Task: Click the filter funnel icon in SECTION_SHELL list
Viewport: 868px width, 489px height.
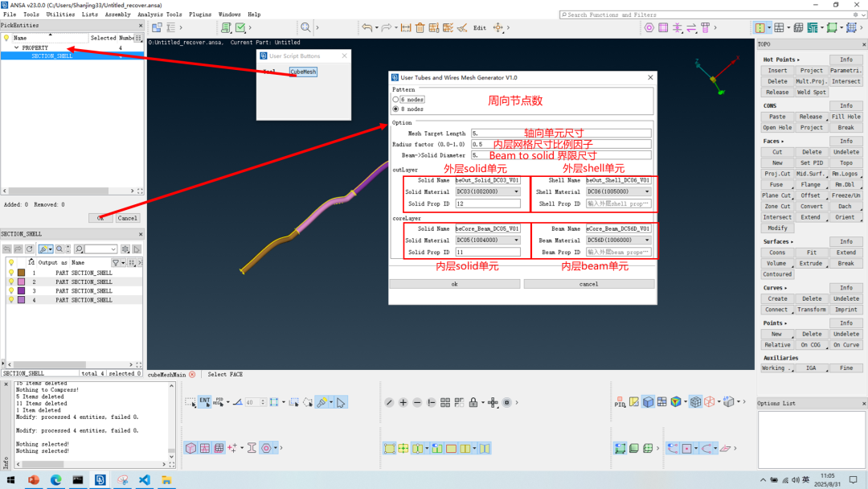Action: 116,263
